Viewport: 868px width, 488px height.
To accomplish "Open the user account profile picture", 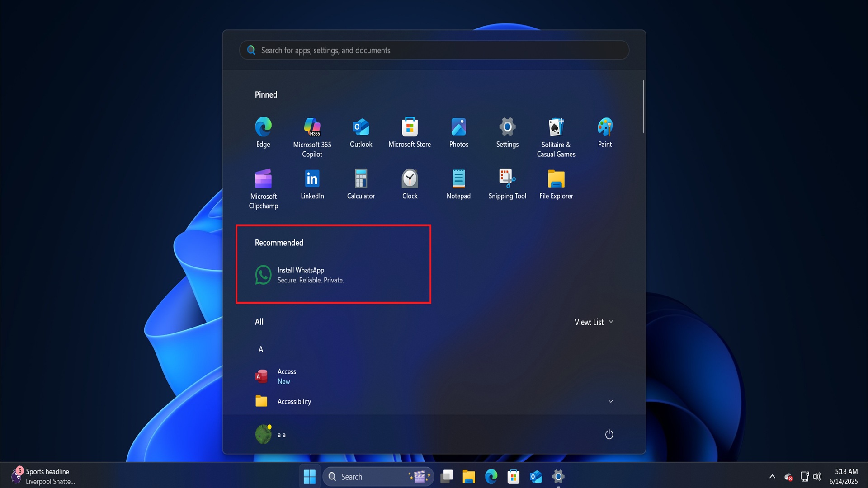I will 263,434.
